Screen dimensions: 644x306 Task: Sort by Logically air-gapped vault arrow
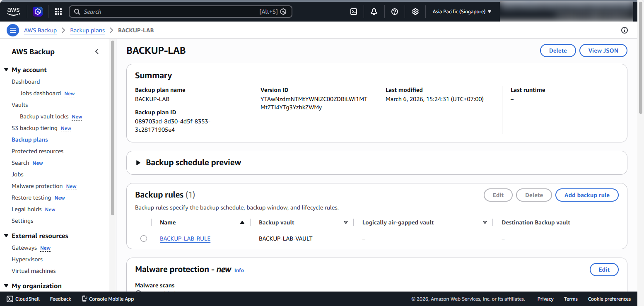485,222
